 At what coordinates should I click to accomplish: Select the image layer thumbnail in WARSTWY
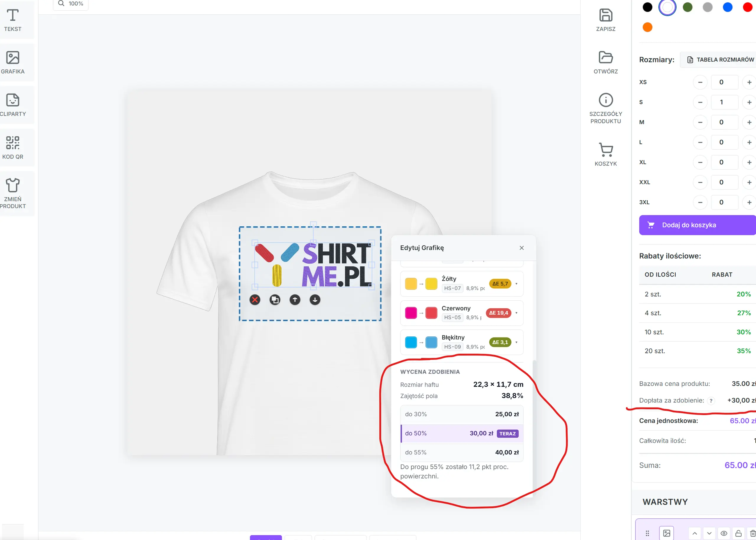point(667,533)
